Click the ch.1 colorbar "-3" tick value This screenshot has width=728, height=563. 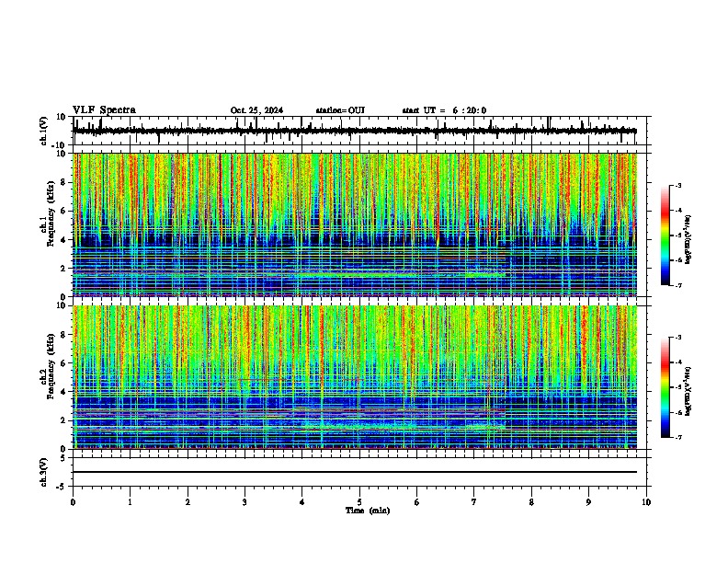678,185
